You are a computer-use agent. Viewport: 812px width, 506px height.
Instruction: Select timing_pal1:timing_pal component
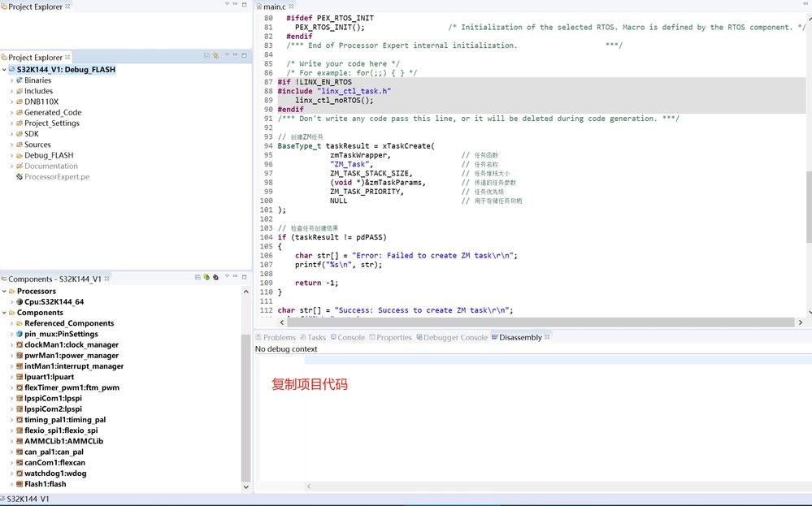(65, 420)
